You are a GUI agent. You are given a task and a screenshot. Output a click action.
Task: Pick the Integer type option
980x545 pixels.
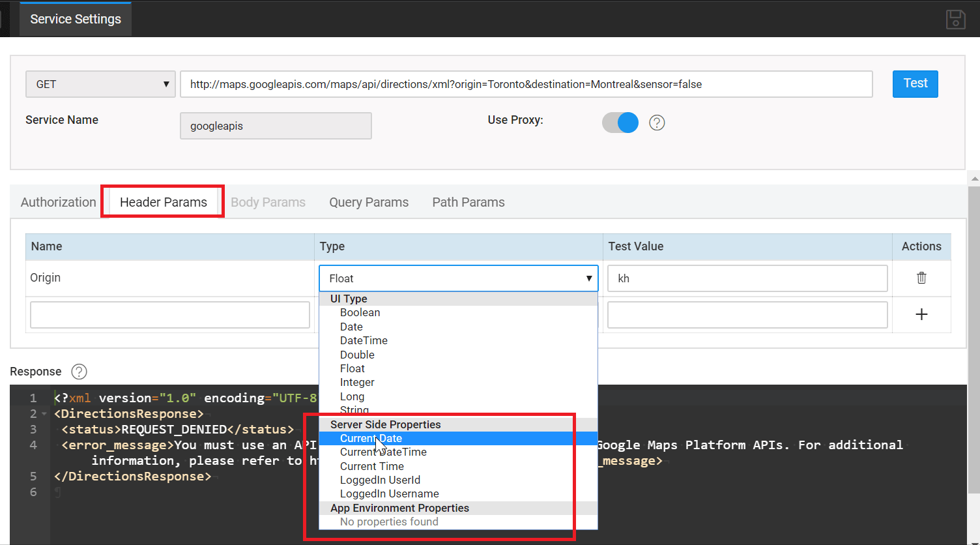(x=357, y=382)
